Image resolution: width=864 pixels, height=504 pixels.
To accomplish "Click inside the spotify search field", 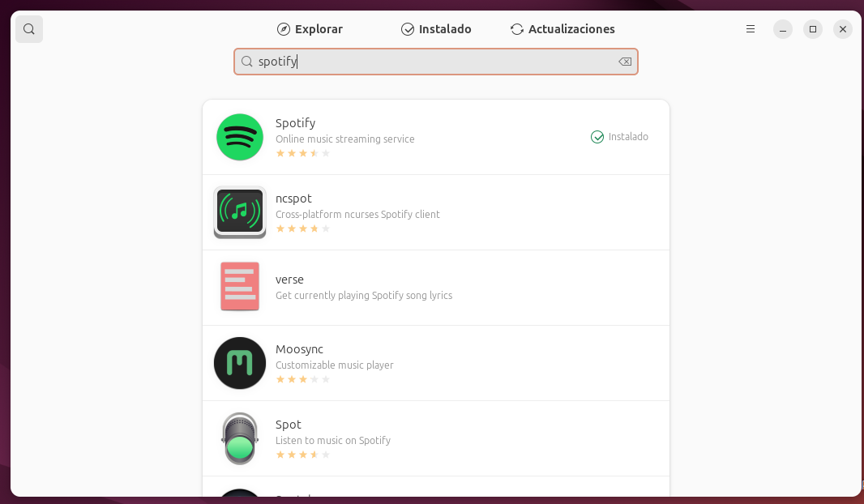I will [436, 62].
